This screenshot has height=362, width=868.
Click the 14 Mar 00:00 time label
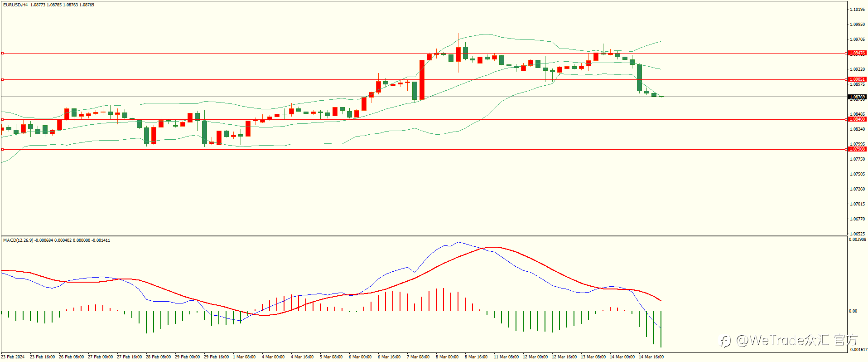click(622, 357)
